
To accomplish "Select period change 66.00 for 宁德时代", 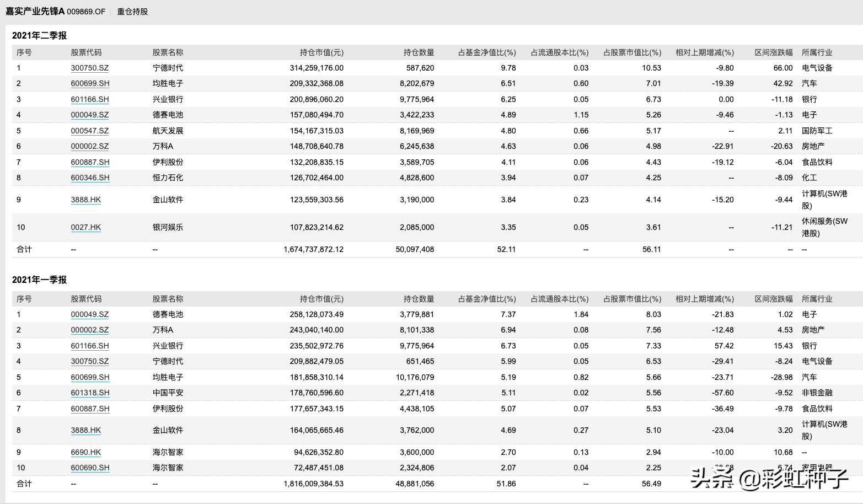I will [x=783, y=68].
